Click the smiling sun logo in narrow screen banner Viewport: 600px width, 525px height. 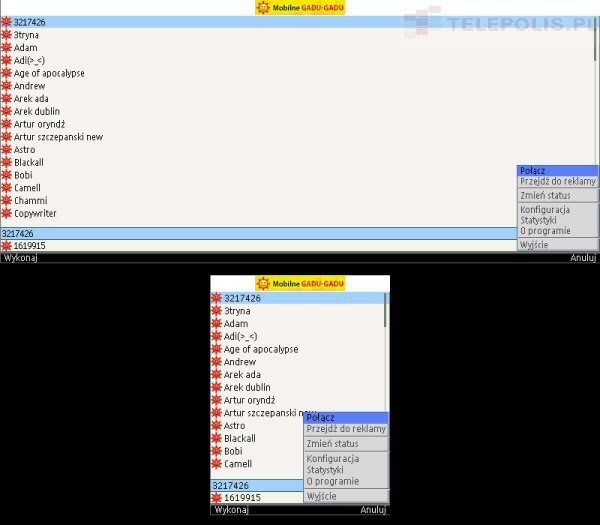tap(263, 284)
